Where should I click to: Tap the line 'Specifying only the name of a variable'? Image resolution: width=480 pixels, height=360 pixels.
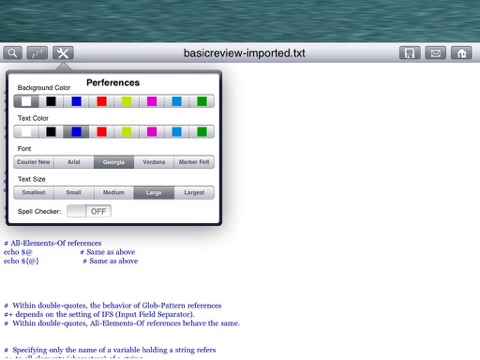point(110,350)
